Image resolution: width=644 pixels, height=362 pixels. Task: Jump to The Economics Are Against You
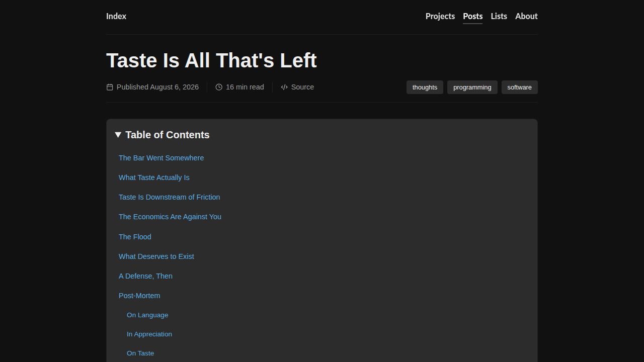(170, 217)
